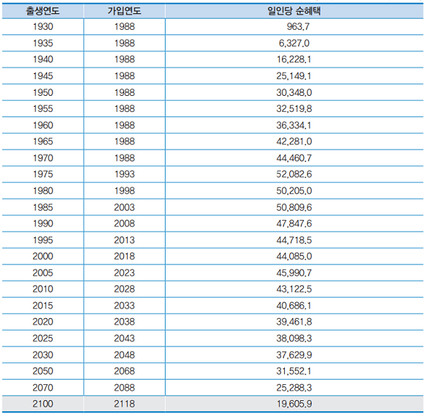Image resolution: width=425 pixels, height=414 pixels.
Task: Select net benefit value 43,122.5
Action: (x=294, y=289)
